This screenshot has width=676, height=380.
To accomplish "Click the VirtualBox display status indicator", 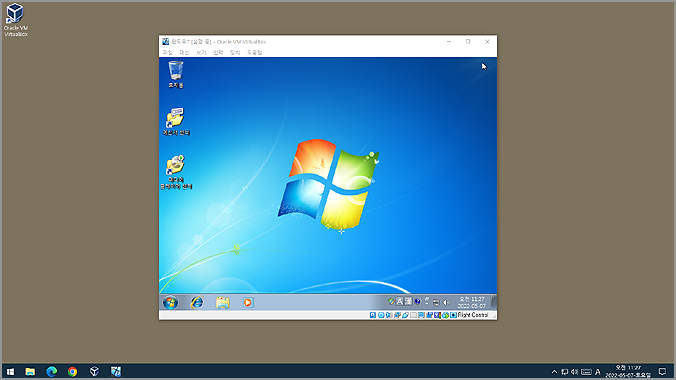I will coord(421,315).
